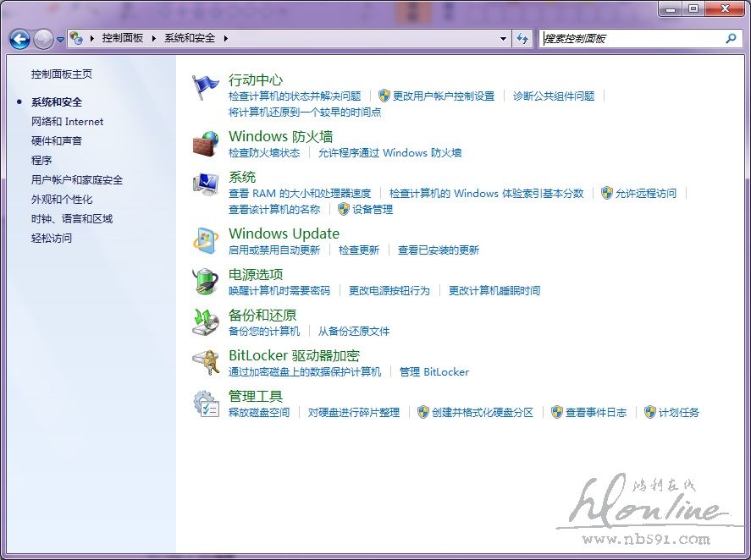Open the 电源选项 heading

tap(256, 274)
